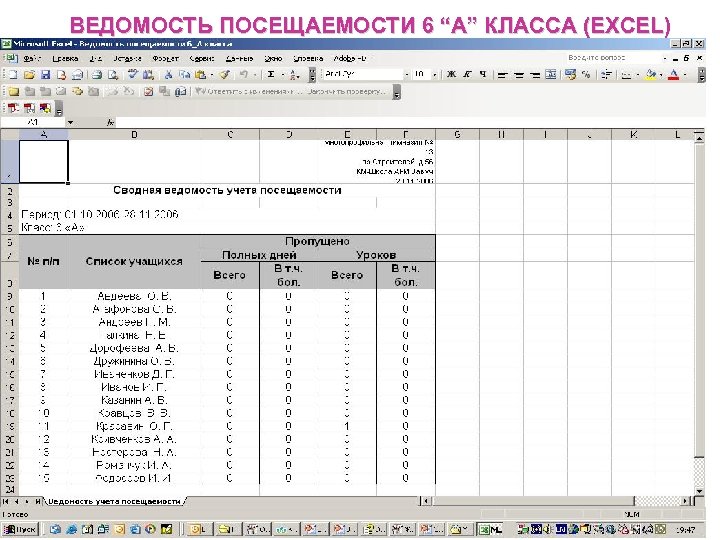Run the spelling check (ABC checkmark) icon
Viewport: 720px width, 540px height.
tap(133, 74)
